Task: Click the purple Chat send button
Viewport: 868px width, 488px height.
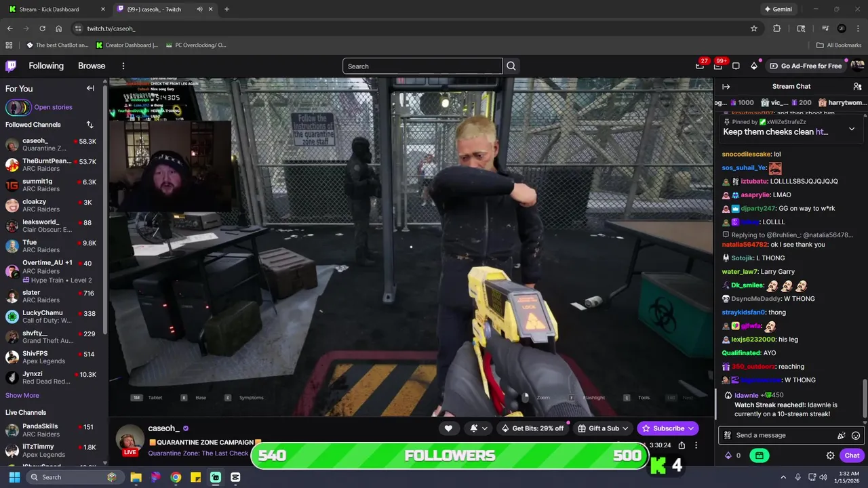Action: click(x=852, y=455)
